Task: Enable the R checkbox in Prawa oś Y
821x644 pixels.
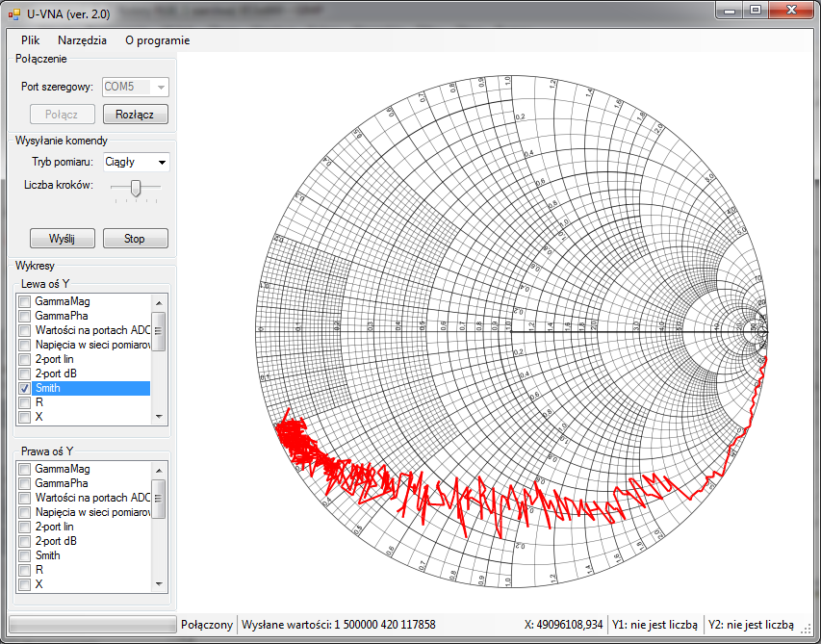Action: pyautogui.click(x=25, y=570)
